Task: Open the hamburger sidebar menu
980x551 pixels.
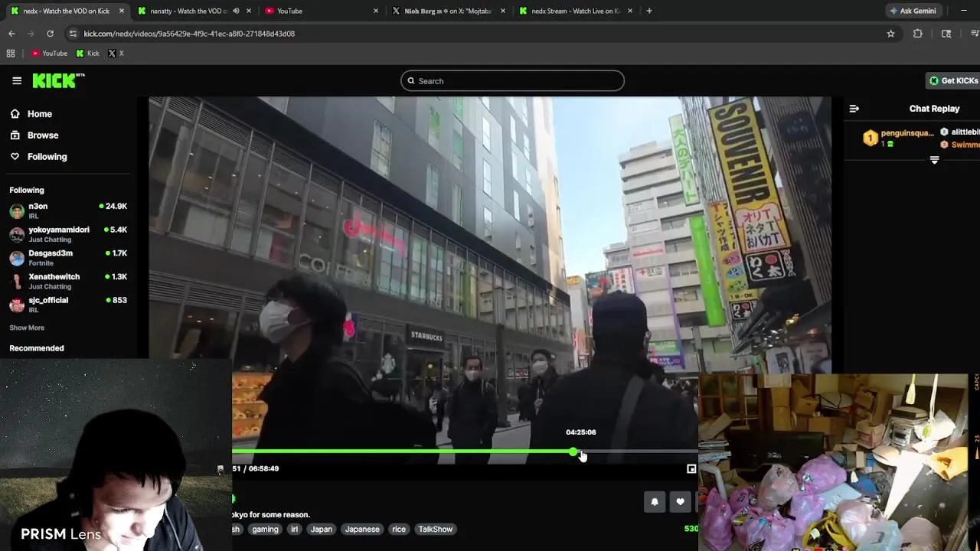Action: coord(17,80)
